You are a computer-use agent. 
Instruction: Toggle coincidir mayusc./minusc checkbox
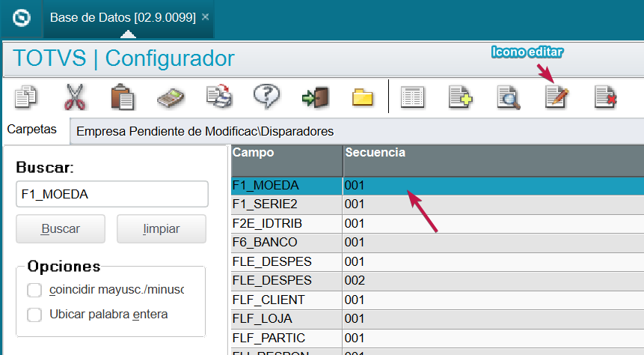[34, 290]
